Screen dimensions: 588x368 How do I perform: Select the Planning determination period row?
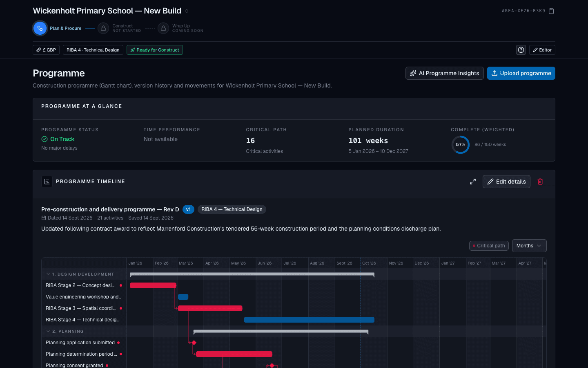click(x=84, y=354)
